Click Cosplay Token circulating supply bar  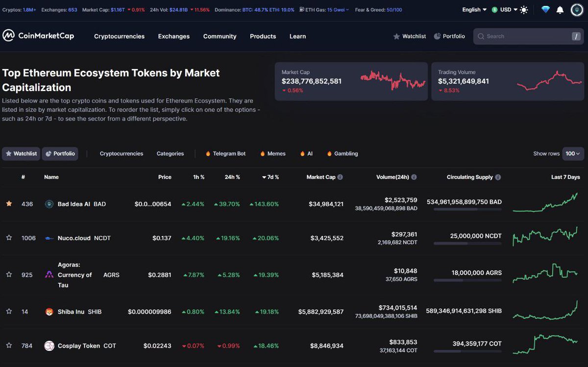[x=467, y=351]
